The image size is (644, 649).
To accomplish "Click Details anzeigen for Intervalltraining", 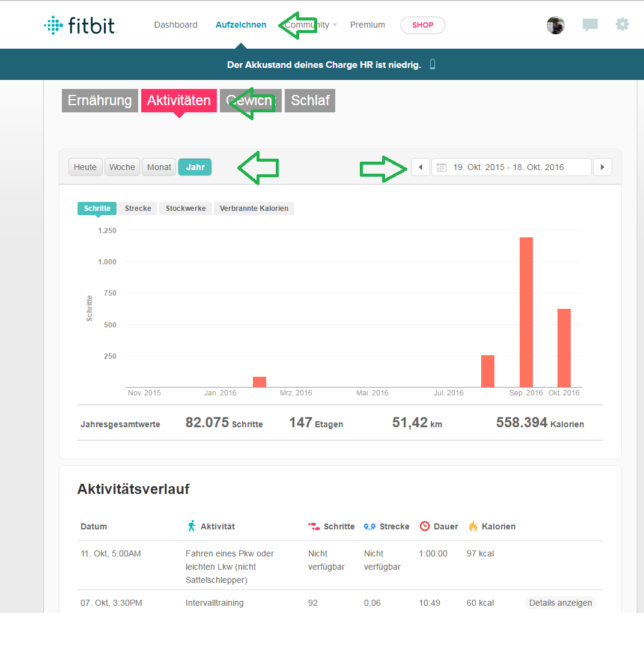I will 560,603.
